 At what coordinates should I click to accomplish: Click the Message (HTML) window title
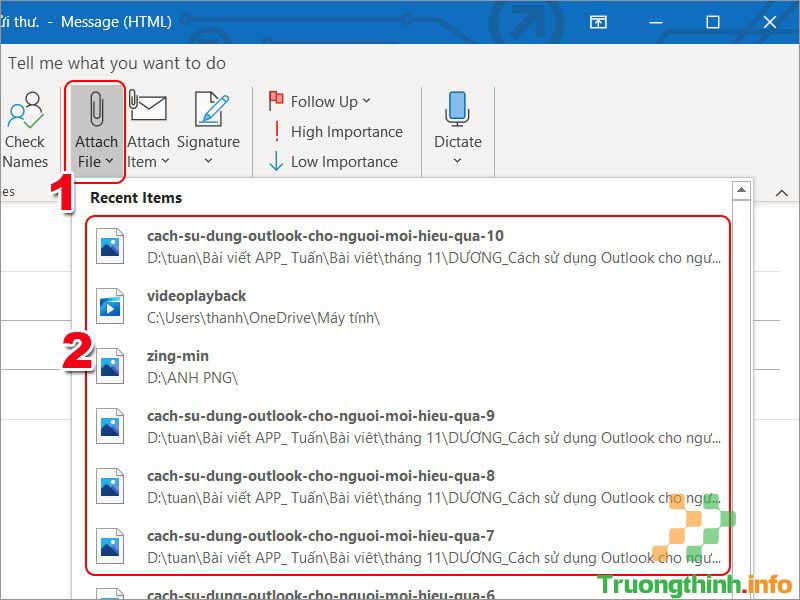pos(116,22)
